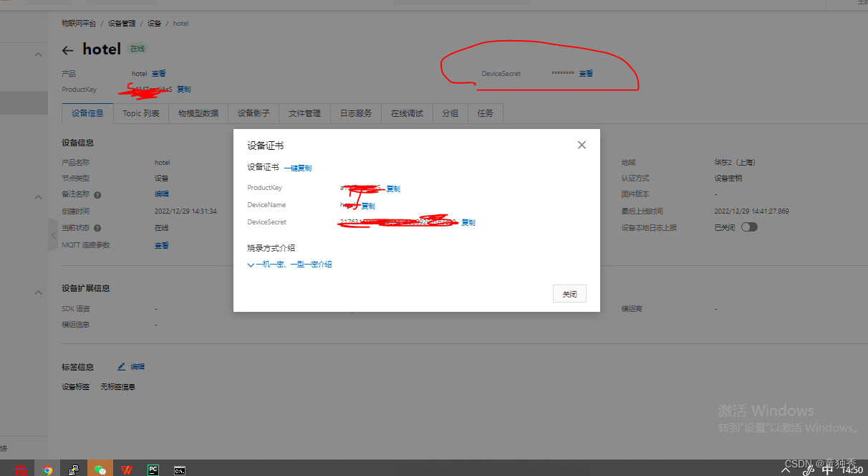Open 设备管理 from the breadcrumb
The height and width of the screenshot is (476, 868).
tap(122, 23)
